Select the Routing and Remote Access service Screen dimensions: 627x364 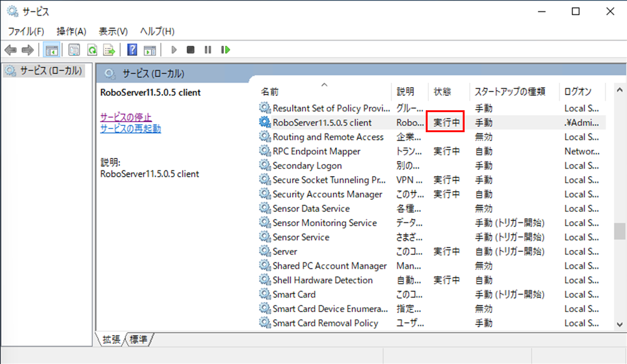pyautogui.click(x=328, y=137)
